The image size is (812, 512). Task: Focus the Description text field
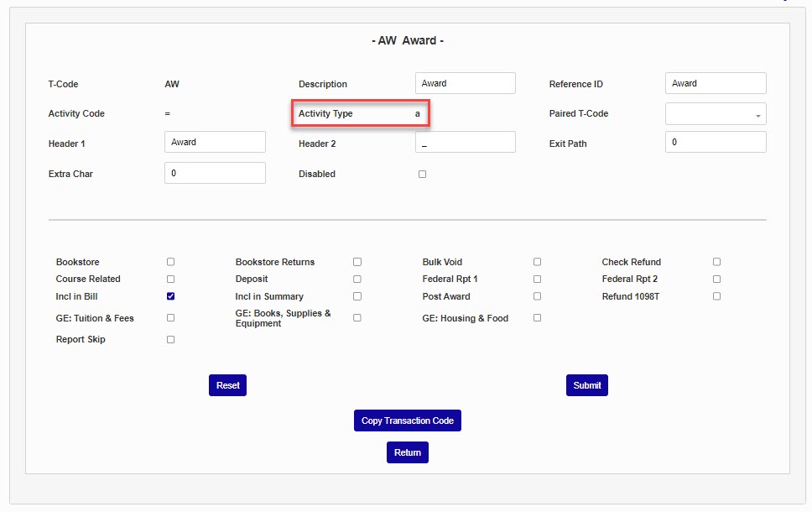(465, 83)
